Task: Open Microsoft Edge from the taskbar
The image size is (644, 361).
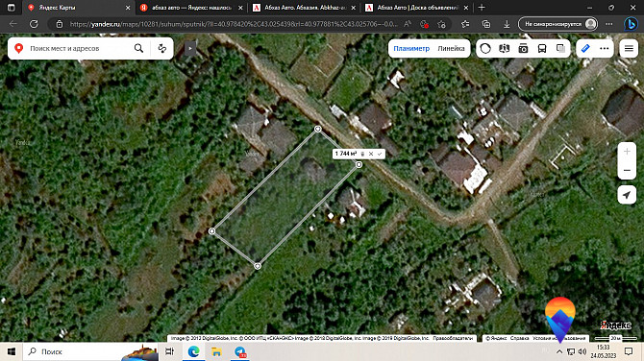Action: [193, 351]
